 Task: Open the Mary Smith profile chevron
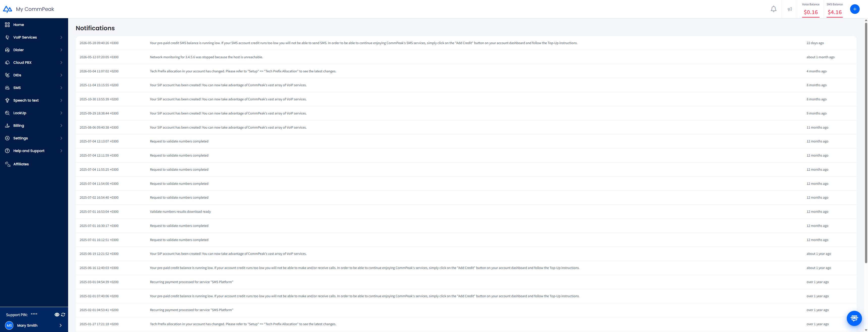pyautogui.click(x=61, y=325)
